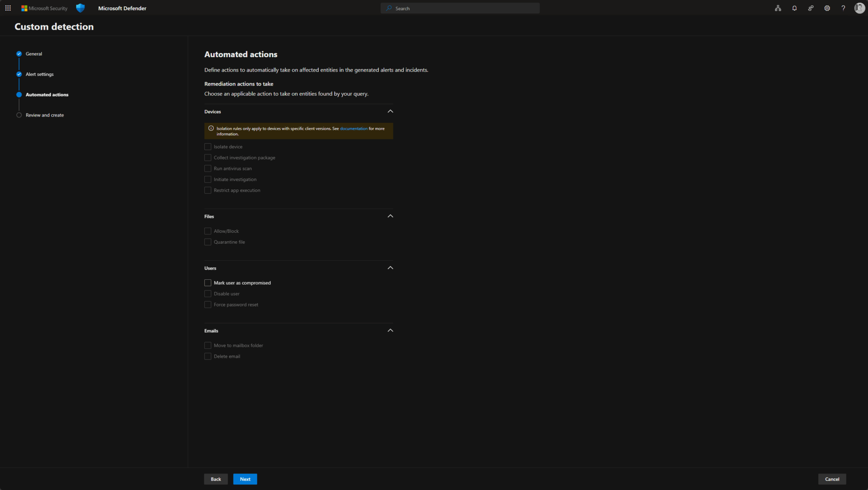Collapse the Users section

[390, 267]
